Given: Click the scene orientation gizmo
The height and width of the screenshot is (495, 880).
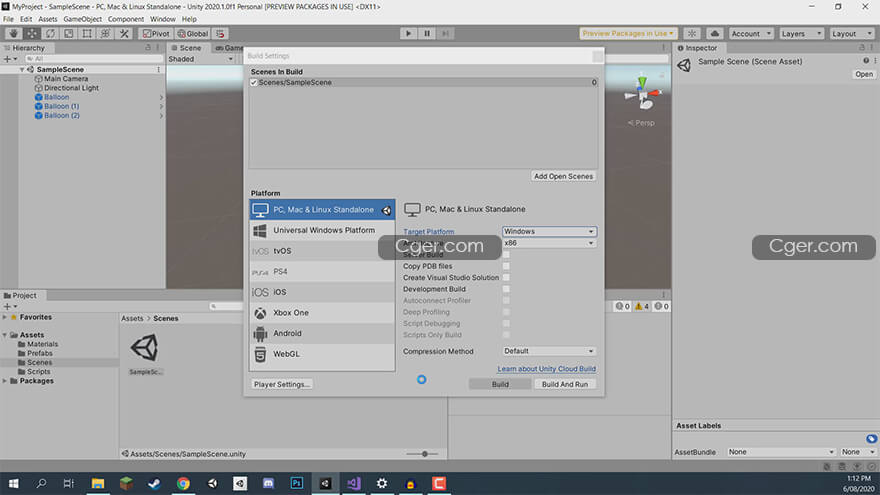Looking at the screenshot, I should 643,95.
